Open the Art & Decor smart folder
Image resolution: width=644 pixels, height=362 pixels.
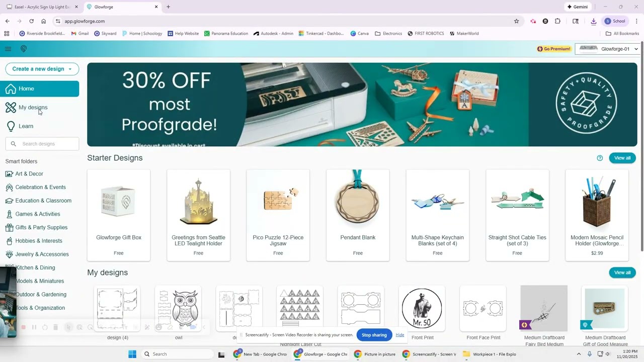(29, 174)
